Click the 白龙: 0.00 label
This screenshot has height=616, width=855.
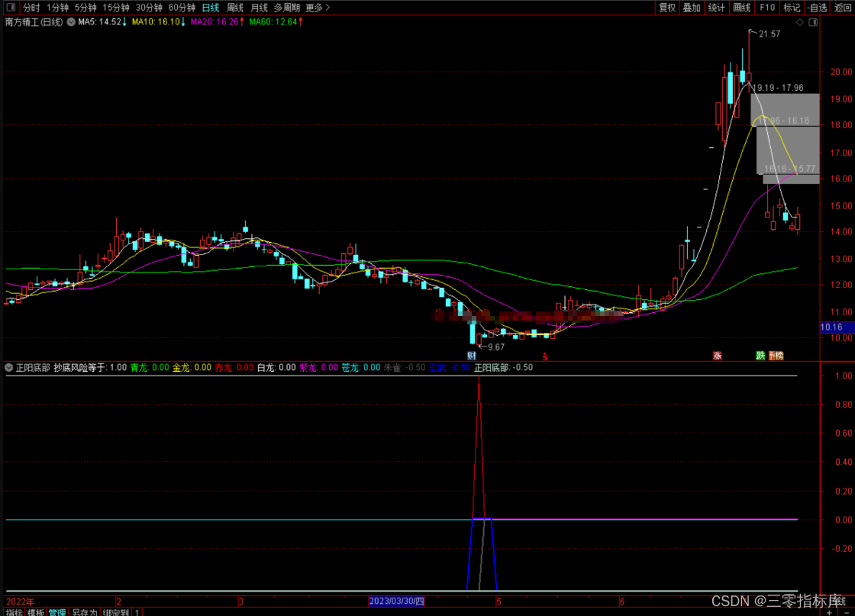pyautogui.click(x=276, y=367)
